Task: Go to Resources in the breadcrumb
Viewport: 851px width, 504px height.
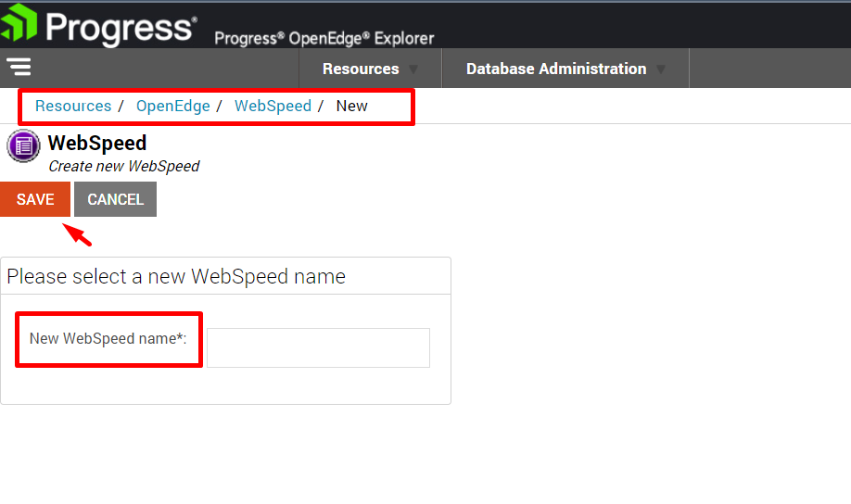Action: 73,106
